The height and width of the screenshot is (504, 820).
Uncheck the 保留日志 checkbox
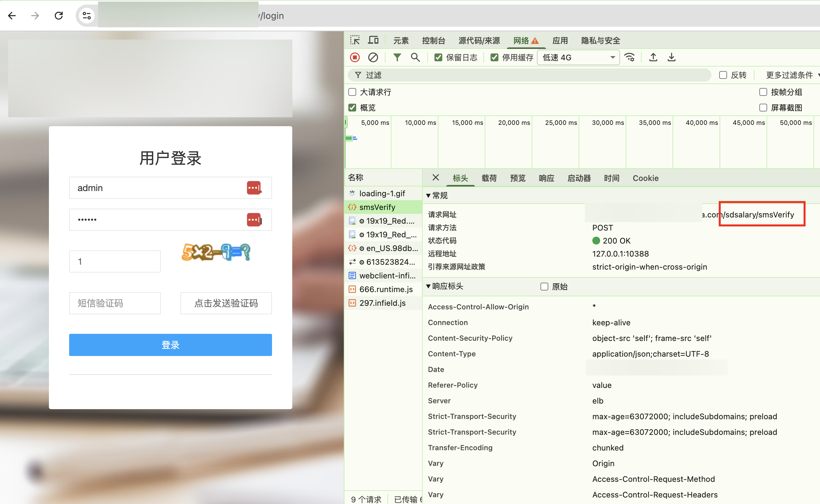(x=438, y=58)
